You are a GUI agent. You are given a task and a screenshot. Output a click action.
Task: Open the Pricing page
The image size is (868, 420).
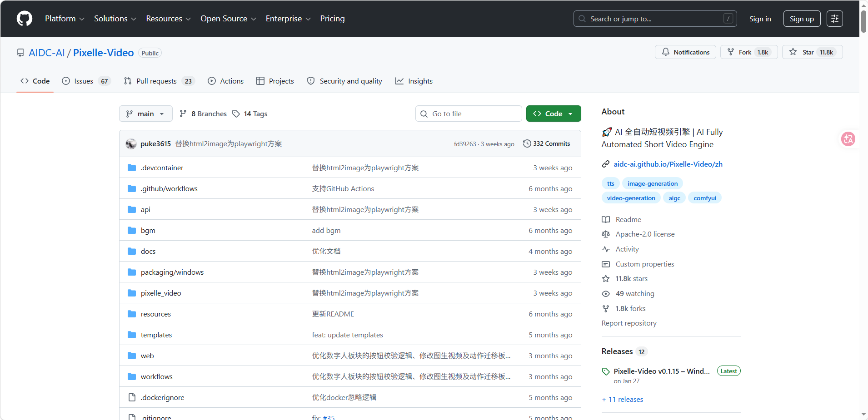click(x=332, y=19)
